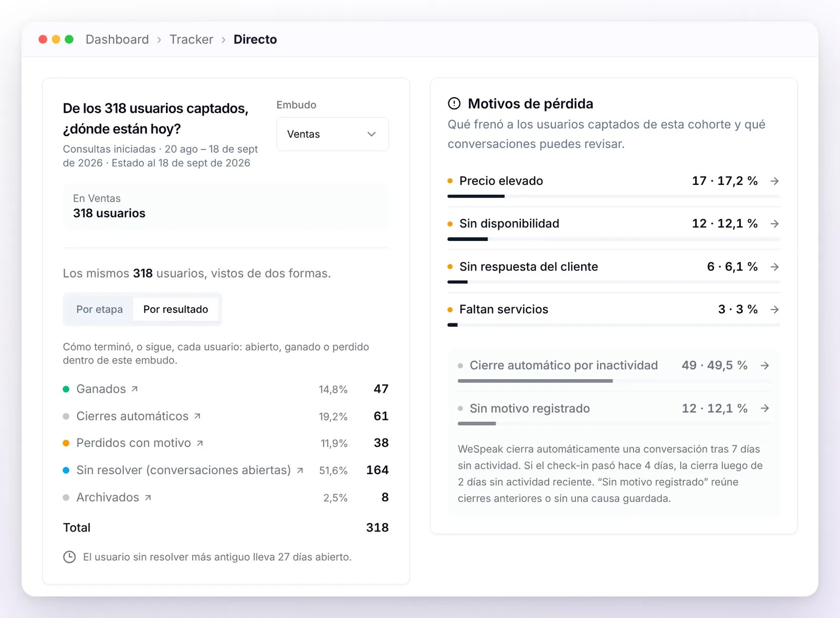Click external arrow icon next to Archivados
The height and width of the screenshot is (618, 840).
(148, 498)
